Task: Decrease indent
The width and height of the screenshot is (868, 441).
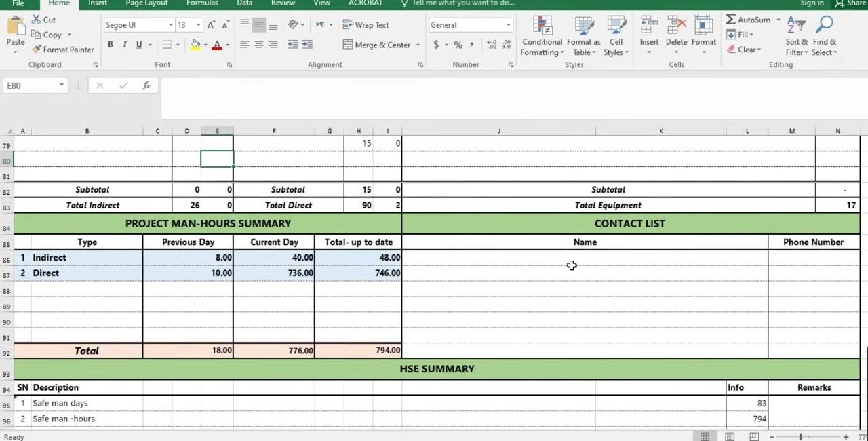Action: (293, 45)
